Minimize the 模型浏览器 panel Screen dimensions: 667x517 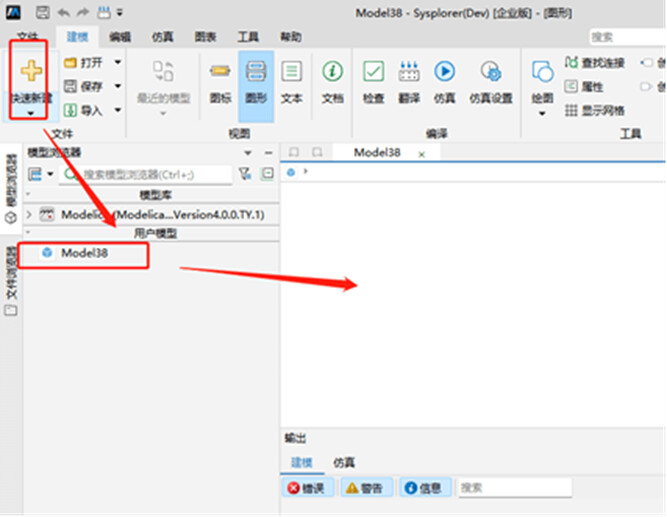click(268, 152)
